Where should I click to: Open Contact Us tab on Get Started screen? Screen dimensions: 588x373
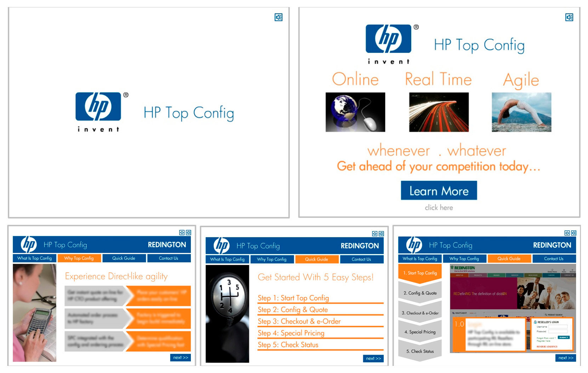pyautogui.click(x=362, y=259)
